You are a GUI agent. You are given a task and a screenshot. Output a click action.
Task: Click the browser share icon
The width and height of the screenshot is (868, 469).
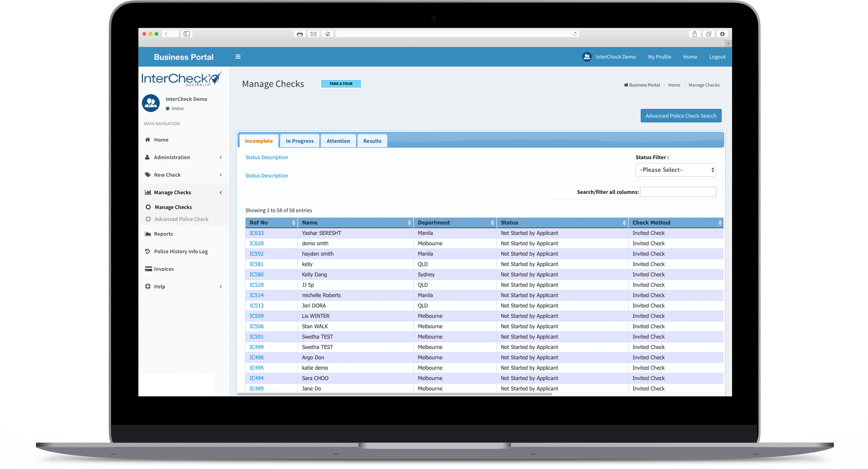tap(694, 34)
